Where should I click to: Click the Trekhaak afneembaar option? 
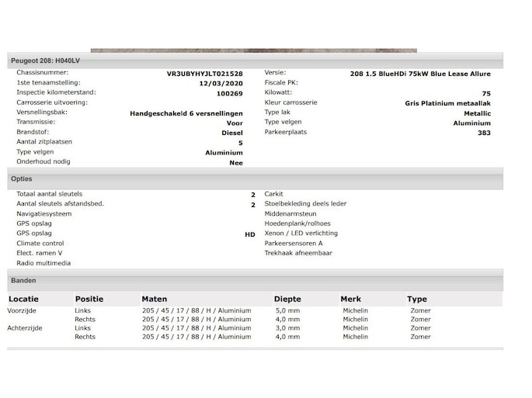pos(298,253)
